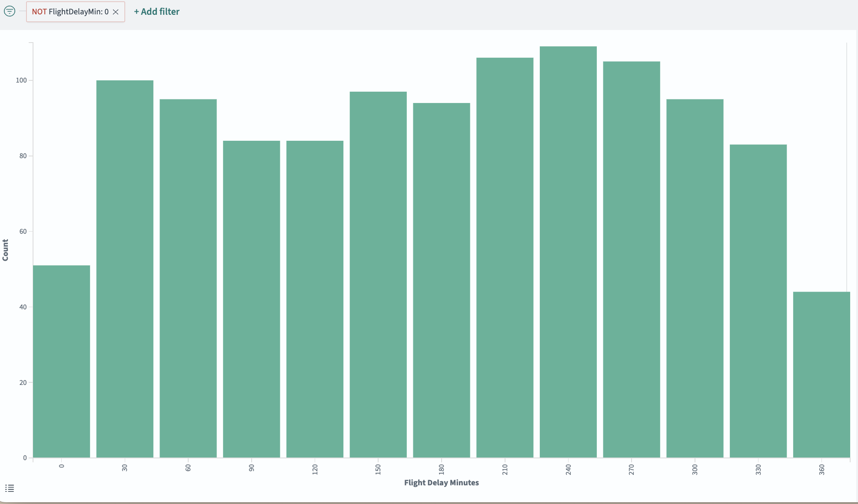The image size is (858, 504).
Task: Select the bar for 0 minutes delay
Action: [61, 361]
